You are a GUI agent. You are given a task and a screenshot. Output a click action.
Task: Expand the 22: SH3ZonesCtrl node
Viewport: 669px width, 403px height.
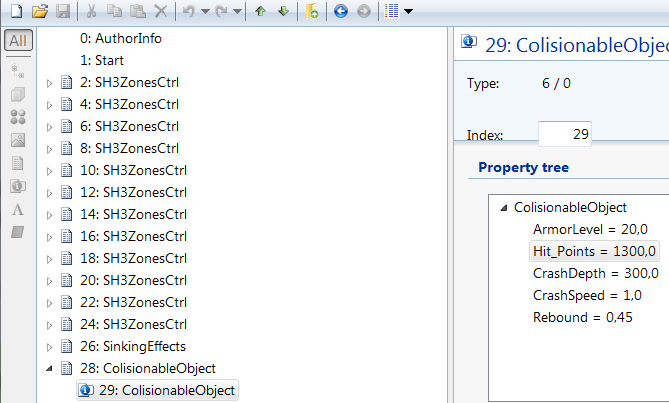click(x=49, y=303)
